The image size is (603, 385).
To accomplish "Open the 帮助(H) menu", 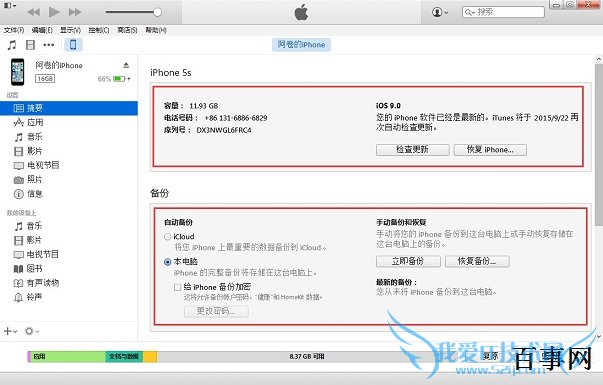I will point(156,30).
